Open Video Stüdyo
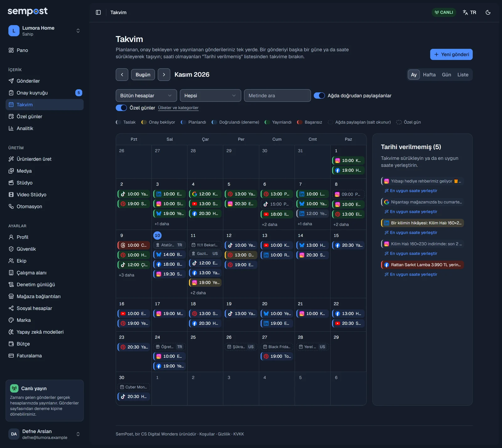 pyautogui.click(x=45, y=195)
